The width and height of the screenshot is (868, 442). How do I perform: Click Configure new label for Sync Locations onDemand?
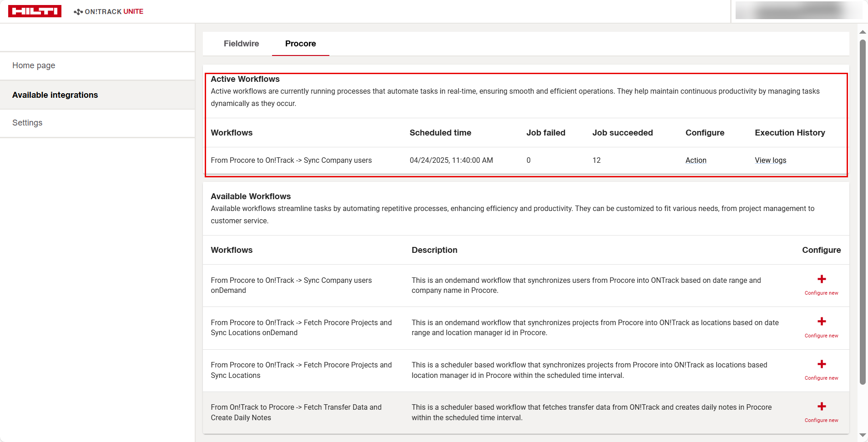(x=822, y=336)
